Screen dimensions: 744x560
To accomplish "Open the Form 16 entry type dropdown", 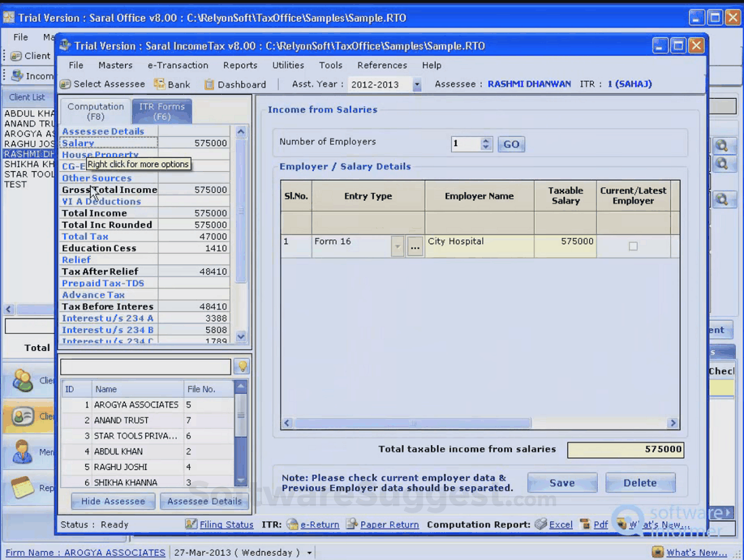I will coord(398,246).
